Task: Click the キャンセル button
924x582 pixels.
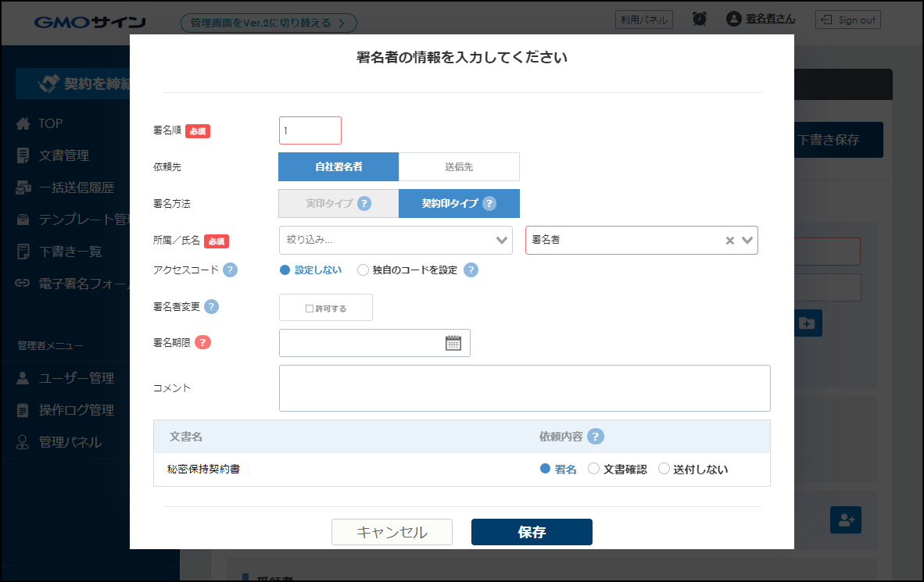Action: 392,532
